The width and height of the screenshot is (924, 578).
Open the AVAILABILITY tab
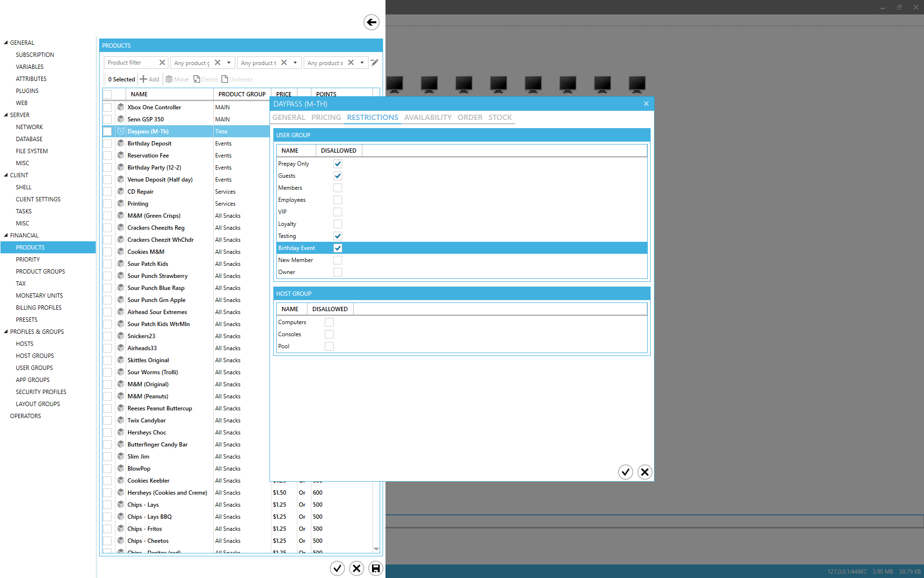(x=427, y=118)
